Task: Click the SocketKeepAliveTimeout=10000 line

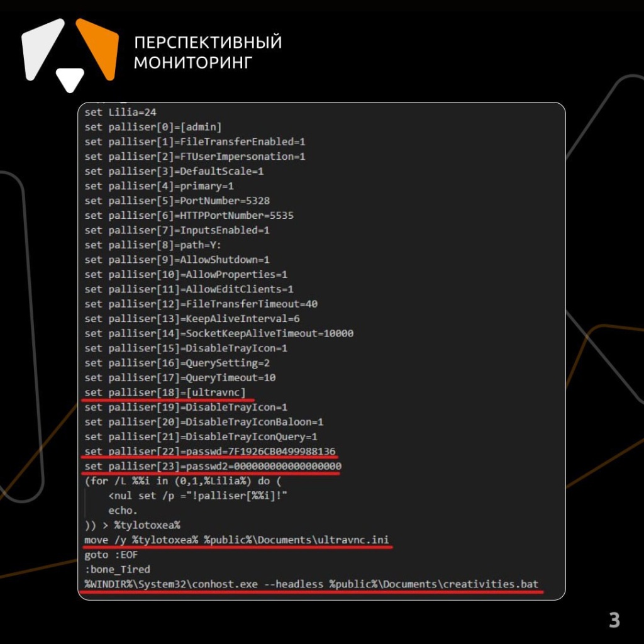Action: 219,334
